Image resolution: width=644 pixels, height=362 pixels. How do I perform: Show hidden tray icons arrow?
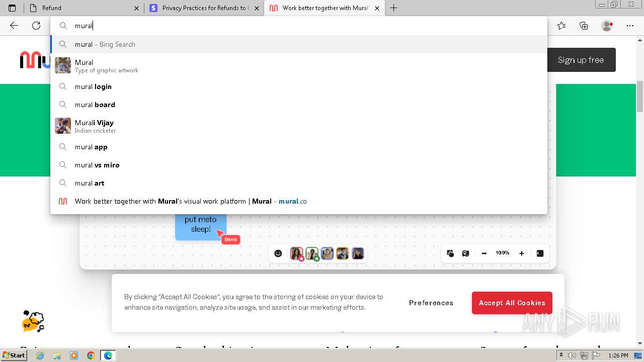(561, 355)
